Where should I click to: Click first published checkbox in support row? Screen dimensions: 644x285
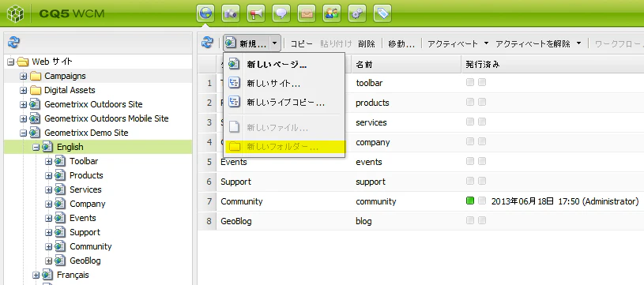coord(470,181)
